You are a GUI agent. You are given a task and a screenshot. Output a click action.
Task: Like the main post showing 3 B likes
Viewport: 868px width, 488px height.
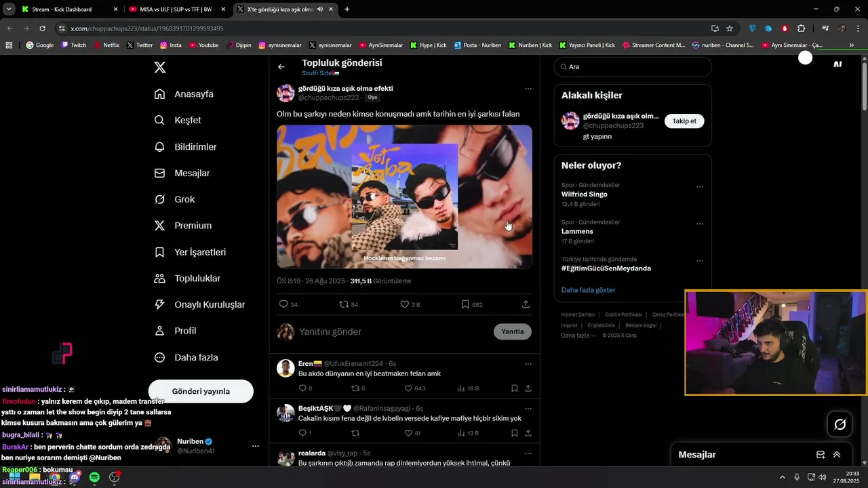tap(410, 304)
